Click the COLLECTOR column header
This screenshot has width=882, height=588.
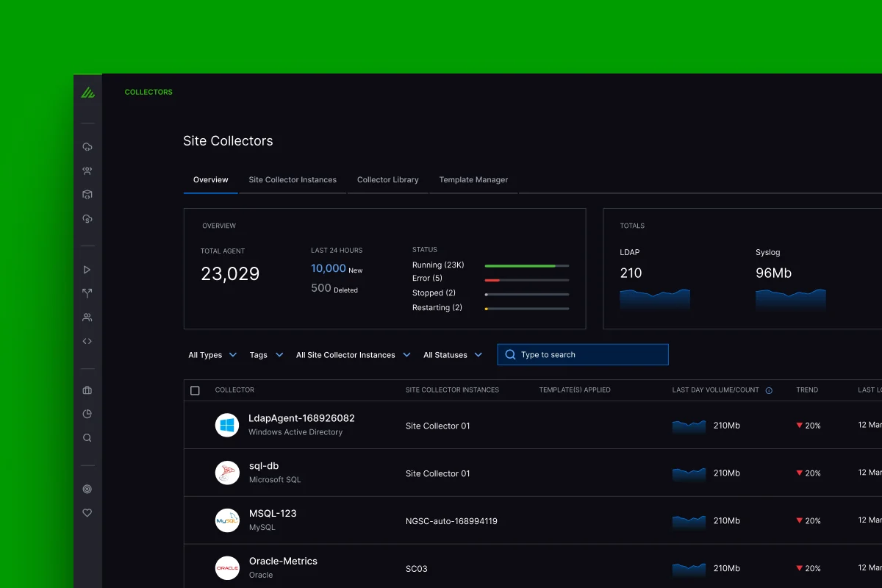[234, 390]
